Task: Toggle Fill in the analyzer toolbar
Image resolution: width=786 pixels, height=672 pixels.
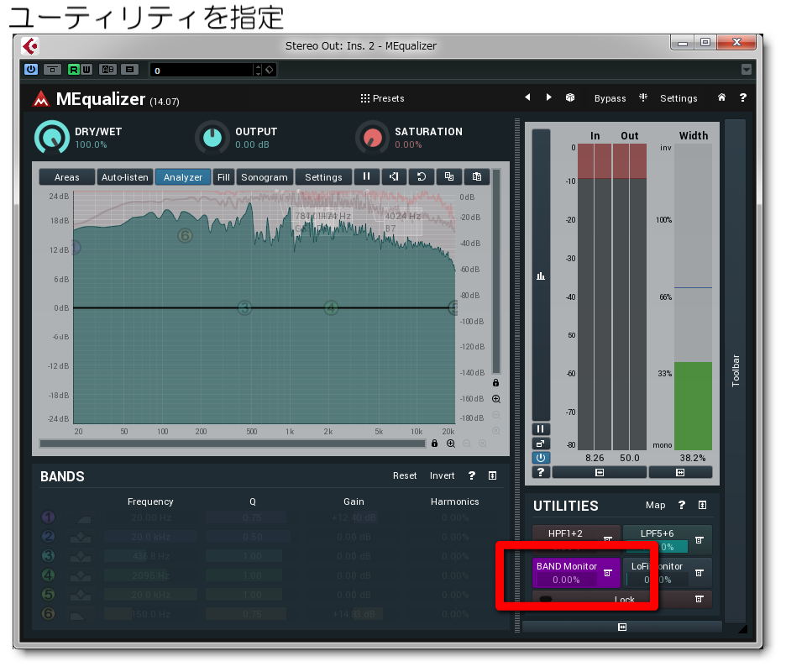Action: [223, 177]
